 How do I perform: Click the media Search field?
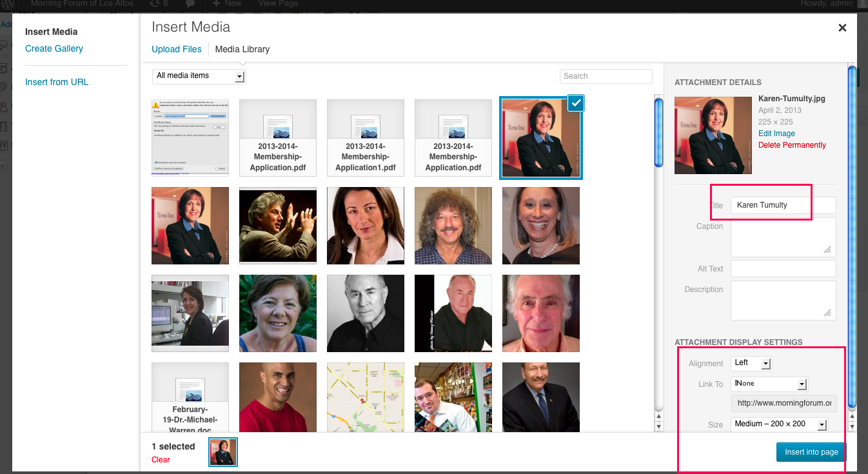(x=606, y=76)
